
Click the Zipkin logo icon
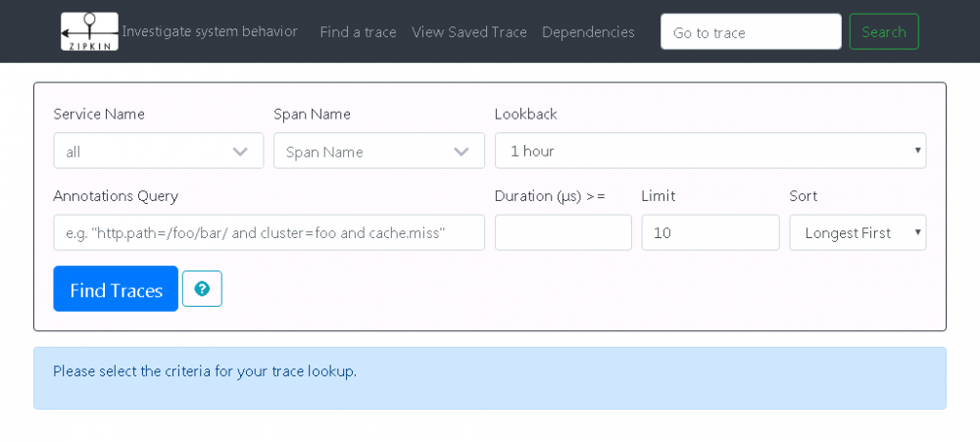89,31
